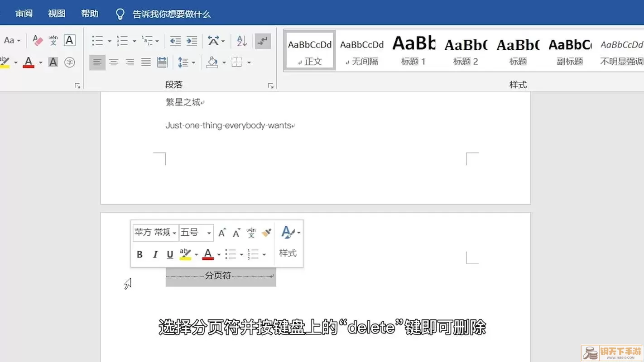Viewport: 644px width, 362px height.
Task: Open the 段落 paragraph dialog launcher
Action: 271,86
